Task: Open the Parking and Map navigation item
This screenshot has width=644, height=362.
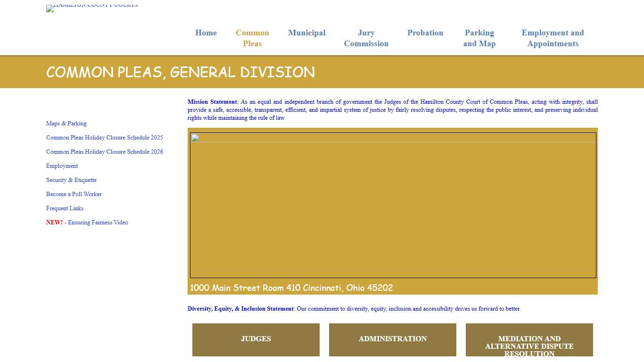Action: [479, 38]
